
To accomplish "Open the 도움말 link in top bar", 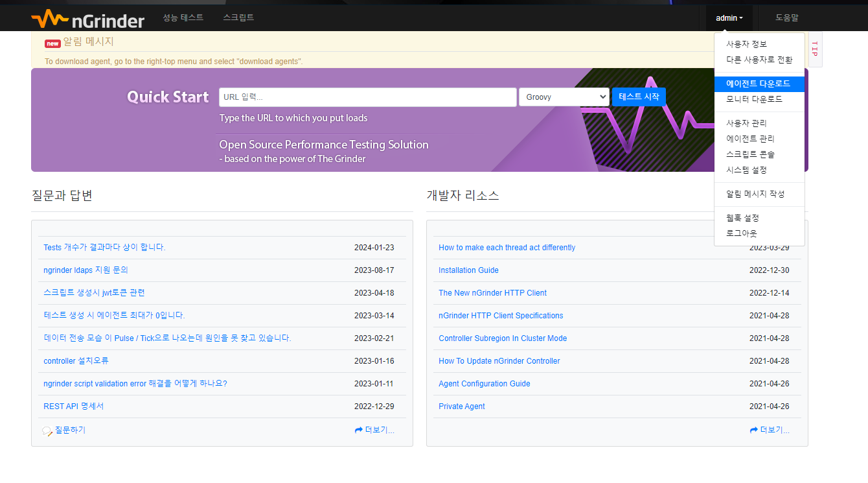I will (x=787, y=18).
